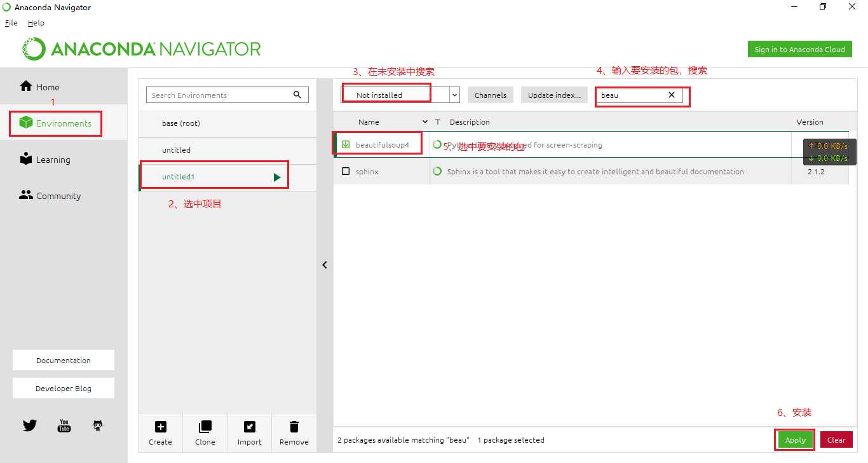This screenshot has height=463, width=868.
Task: Click Sign in to Anaconda Cloud
Action: [799, 50]
